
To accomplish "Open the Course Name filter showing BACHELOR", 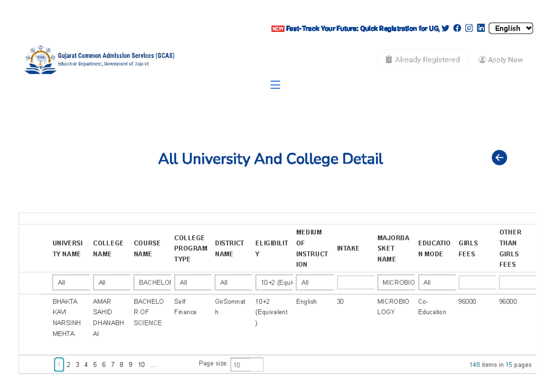I will tap(152, 282).
